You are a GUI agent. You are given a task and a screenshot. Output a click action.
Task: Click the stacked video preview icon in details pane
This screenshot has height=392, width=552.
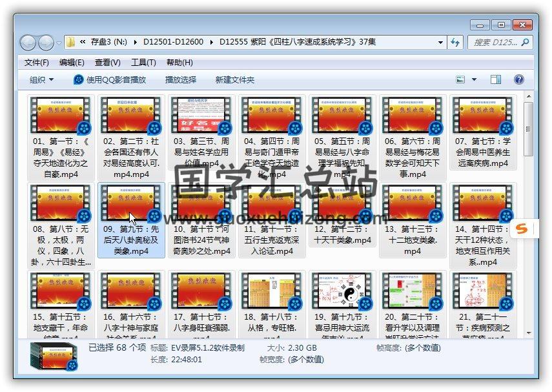[x=54, y=356]
